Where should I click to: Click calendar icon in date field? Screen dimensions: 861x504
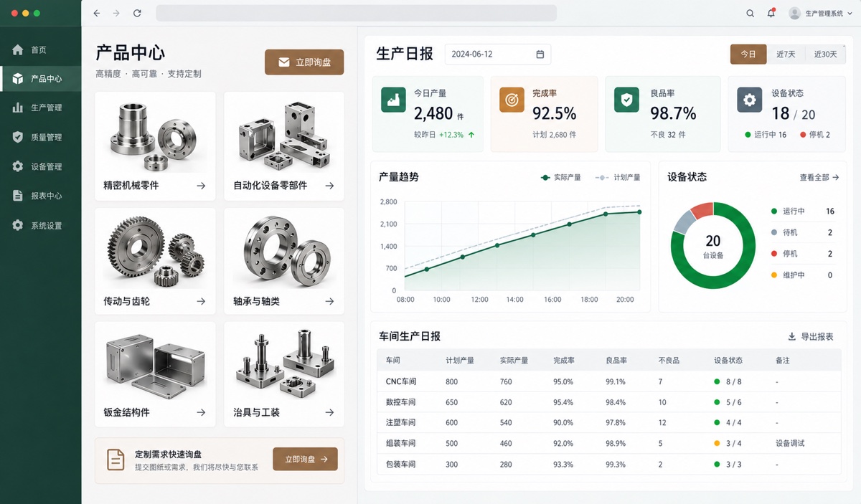tap(540, 54)
